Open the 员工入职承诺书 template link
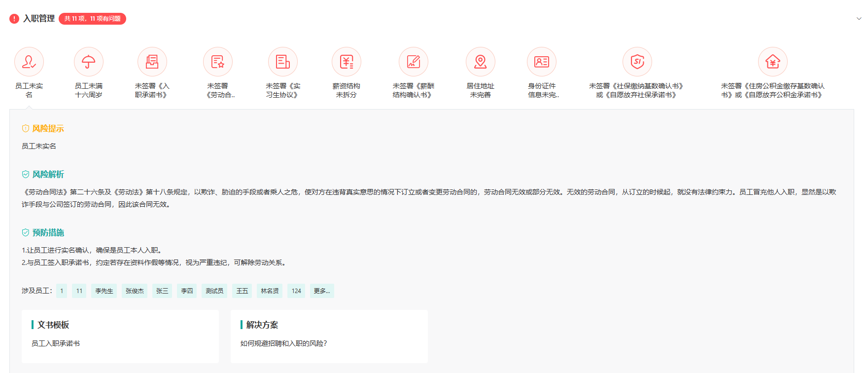The height and width of the screenshot is (373, 868). point(56,343)
